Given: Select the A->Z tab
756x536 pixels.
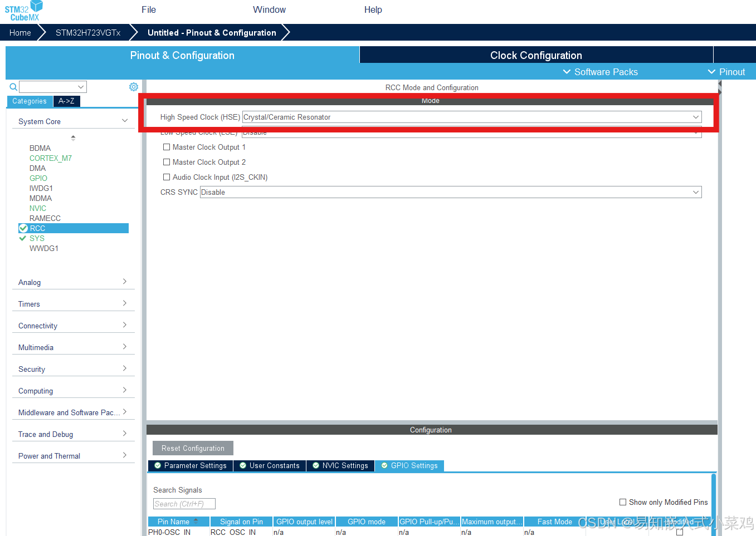Looking at the screenshot, I should tap(67, 101).
